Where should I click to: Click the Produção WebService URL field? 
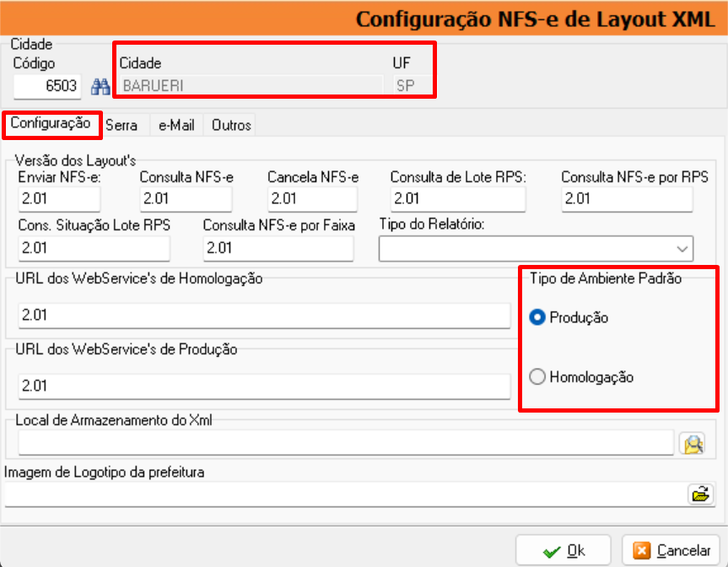(265, 386)
